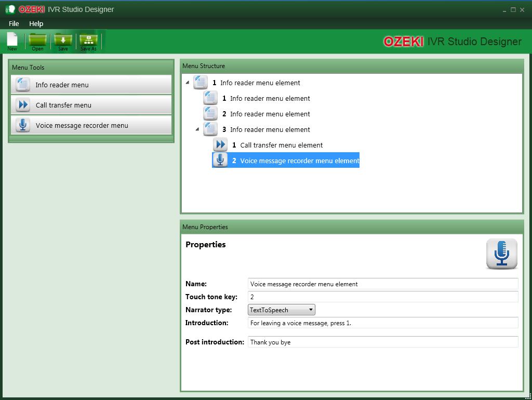Click the Call transfer menu element tree icon

point(220,145)
